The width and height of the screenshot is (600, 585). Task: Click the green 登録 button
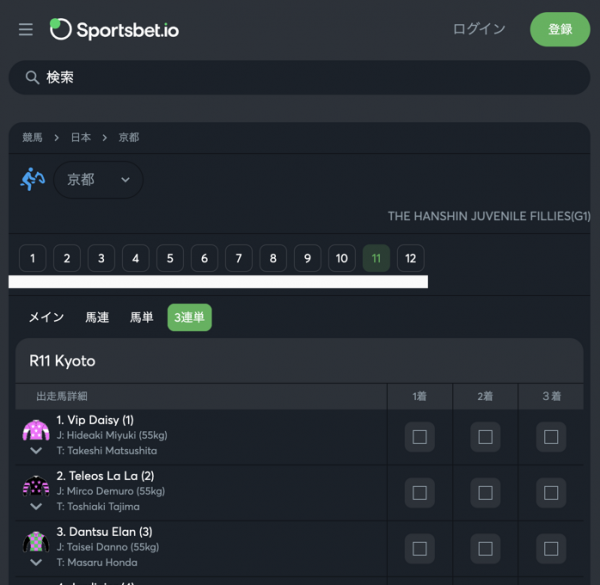[560, 29]
